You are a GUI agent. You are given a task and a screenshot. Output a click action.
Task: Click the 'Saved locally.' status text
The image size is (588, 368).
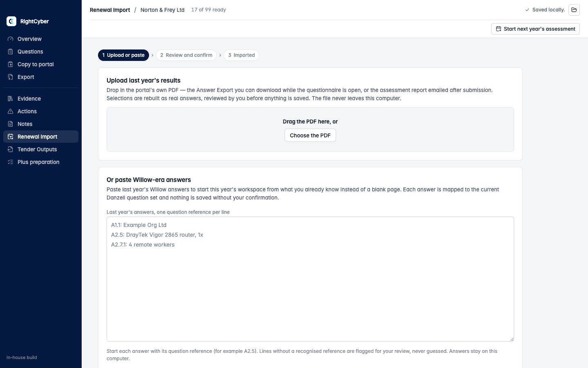point(548,10)
